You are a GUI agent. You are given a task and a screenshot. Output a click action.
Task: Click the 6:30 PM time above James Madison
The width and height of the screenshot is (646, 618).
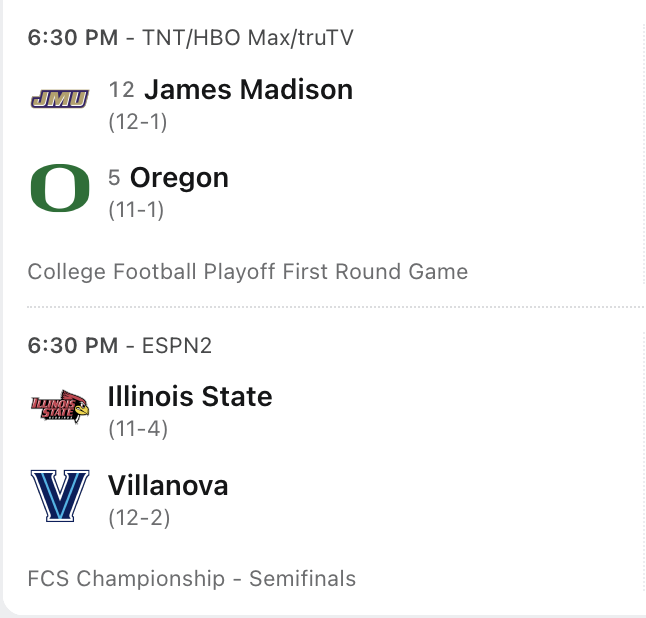coord(72,39)
